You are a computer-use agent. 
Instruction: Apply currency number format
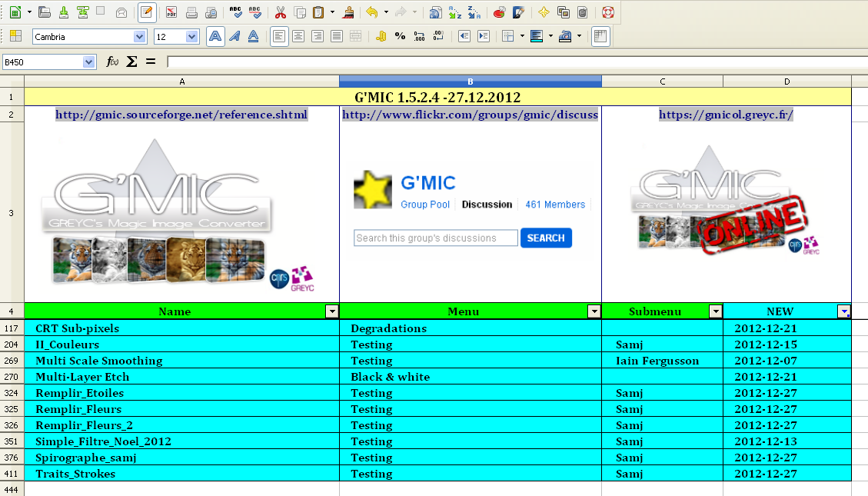pyautogui.click(x=381, y=37)
